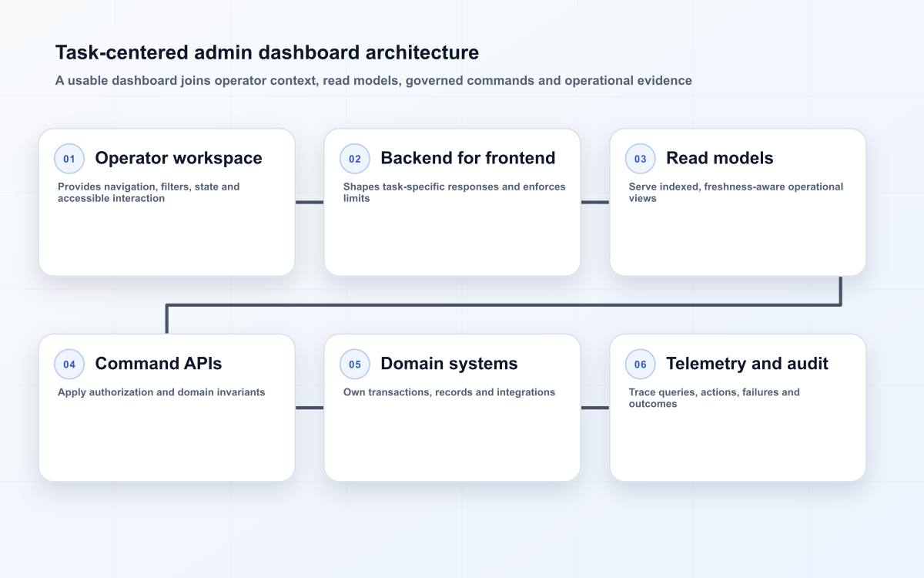This screenshot has height=578, width=924.
Task: Click 'Serve indexed, freshness-aware' description
Action: 736,192
